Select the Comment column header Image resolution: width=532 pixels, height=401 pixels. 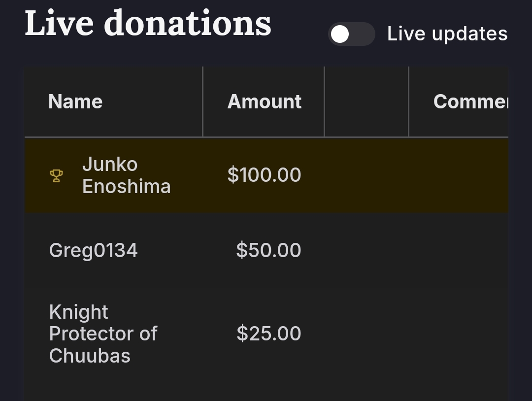click(x=470, y=101)
